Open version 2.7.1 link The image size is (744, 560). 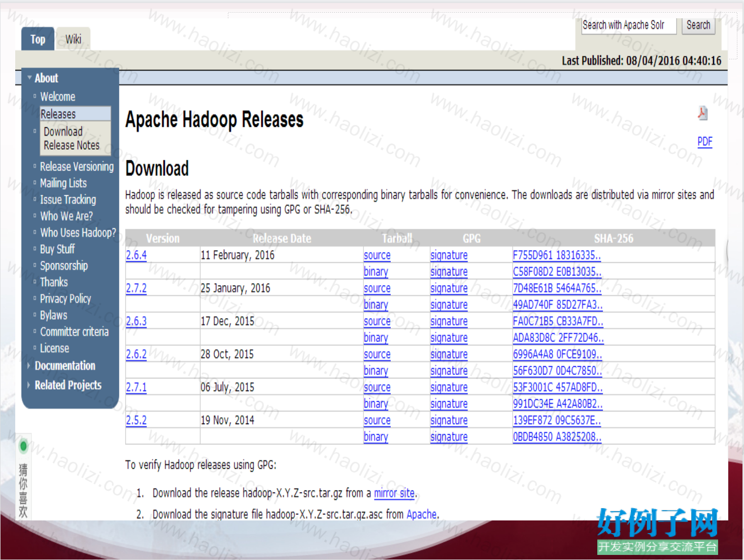[136, 387]
